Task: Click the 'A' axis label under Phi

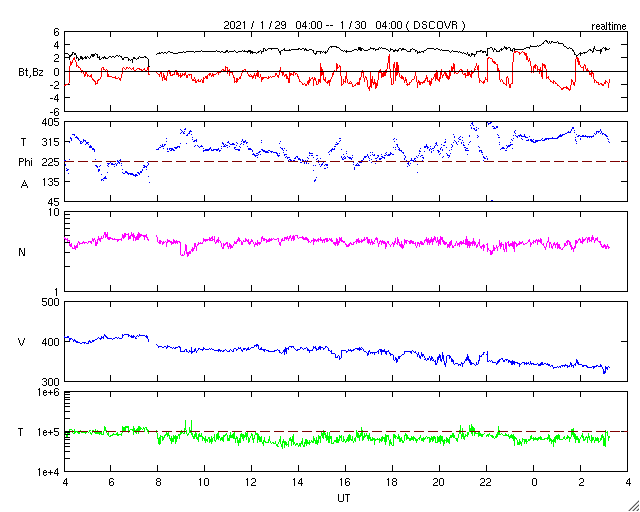Action: (25, 184)
